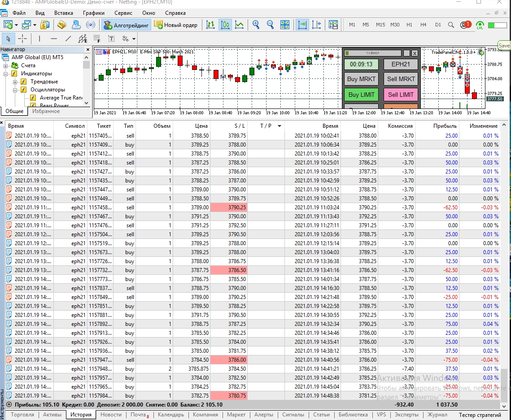Collapse the Осцилляторы tree node
The image size is (511, 420).
click(15, 90)
